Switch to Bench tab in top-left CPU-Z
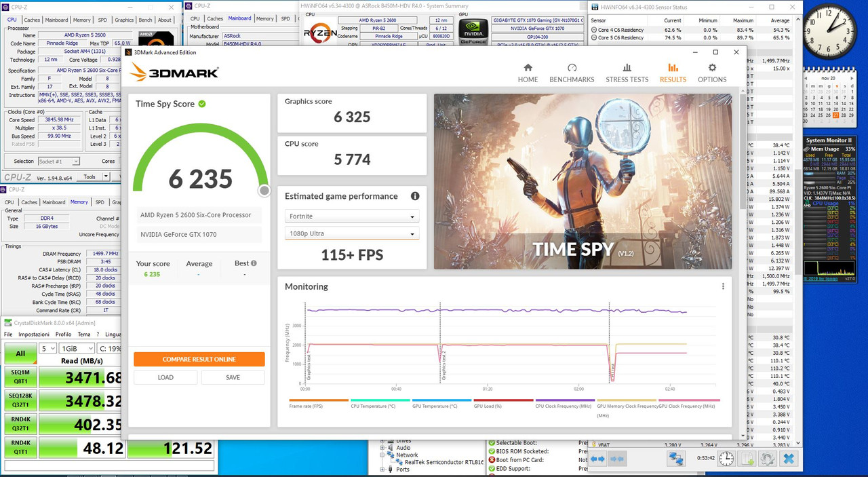Image resolution: width=868 pixels, height=477 pixels. 146,20
